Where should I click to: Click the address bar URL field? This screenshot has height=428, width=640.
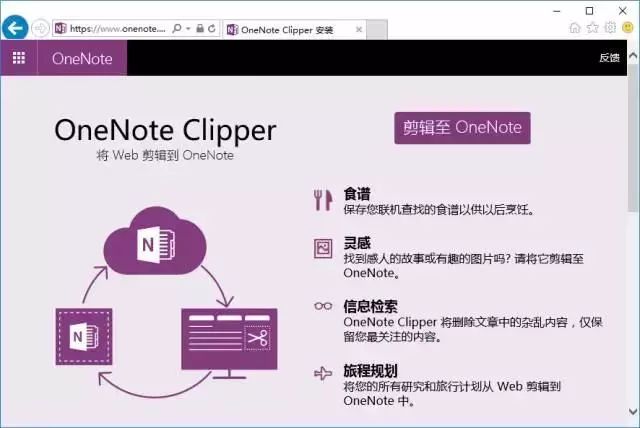[117, 29]
